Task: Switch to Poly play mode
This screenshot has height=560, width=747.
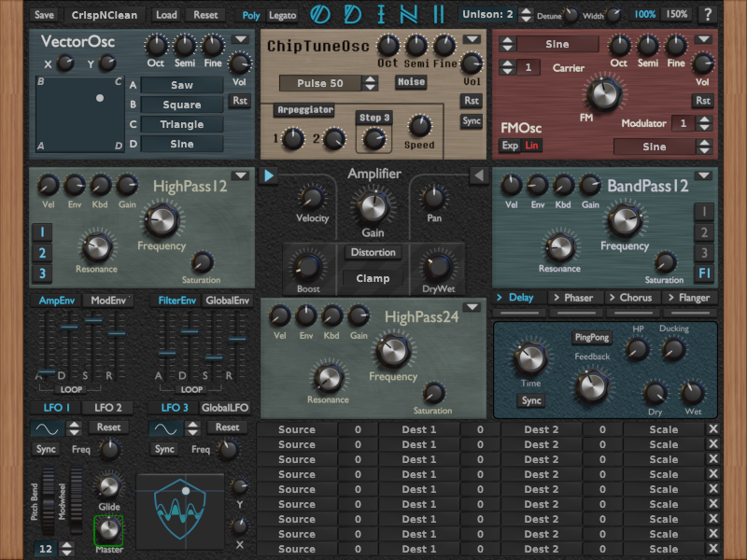Action: [251, 15]
